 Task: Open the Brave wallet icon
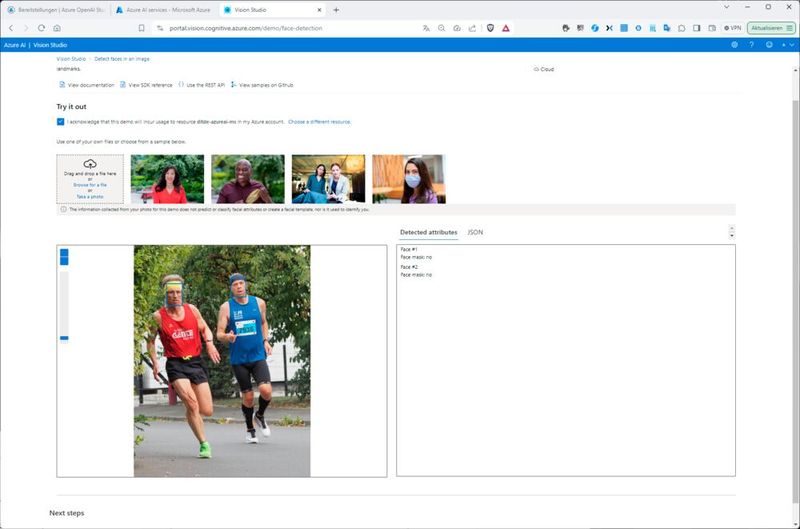click(x=712, y=28)
